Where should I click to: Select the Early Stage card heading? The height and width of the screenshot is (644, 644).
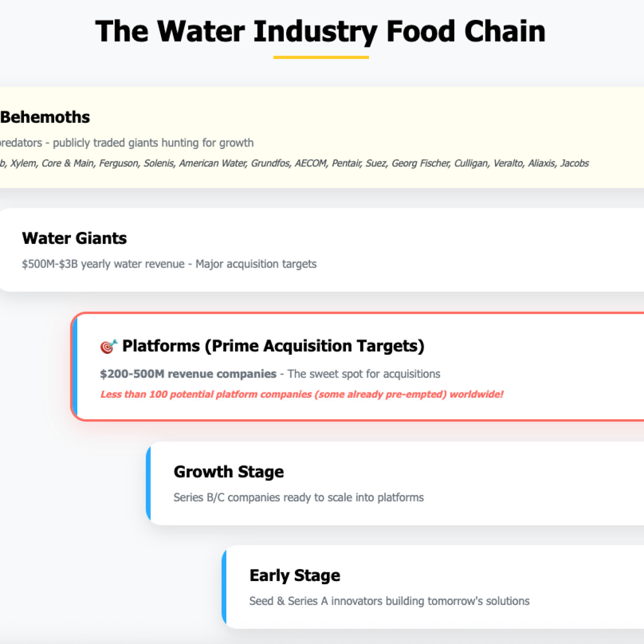(x=294, y=575)
